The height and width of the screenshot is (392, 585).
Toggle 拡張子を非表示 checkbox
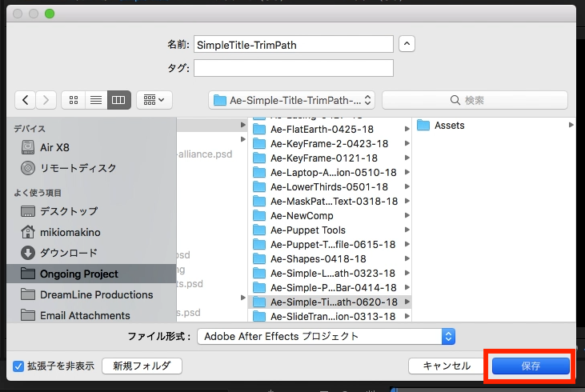click(19, 366)
